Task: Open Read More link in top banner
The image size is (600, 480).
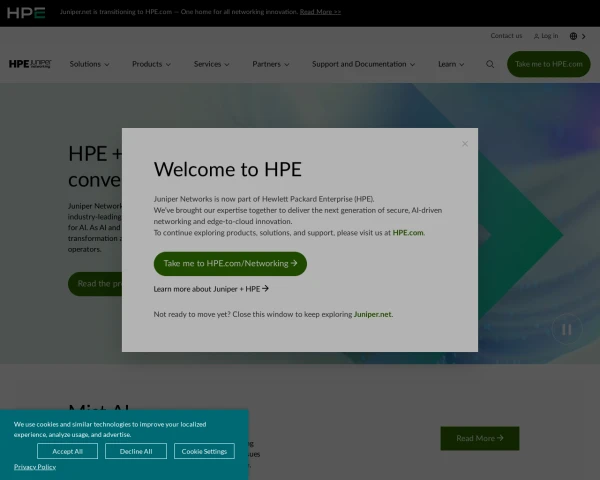Action: (320, 12)
